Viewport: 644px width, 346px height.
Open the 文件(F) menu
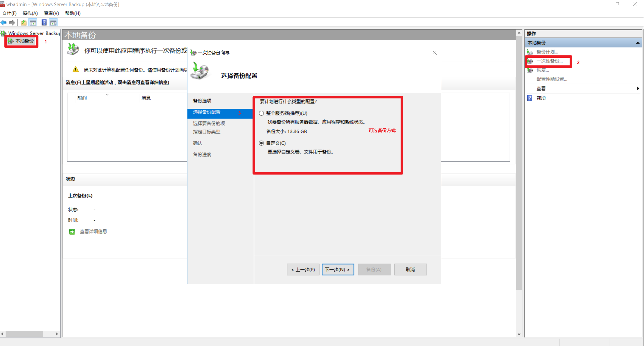(9, 13)
